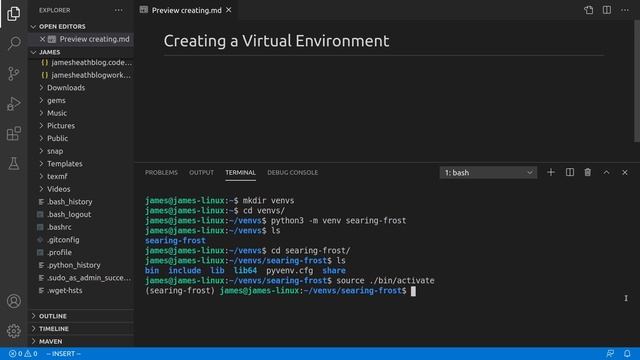Select the bash terminal dropdown
Viewport: 640px width, 360px height.
[x=488, y=173]
